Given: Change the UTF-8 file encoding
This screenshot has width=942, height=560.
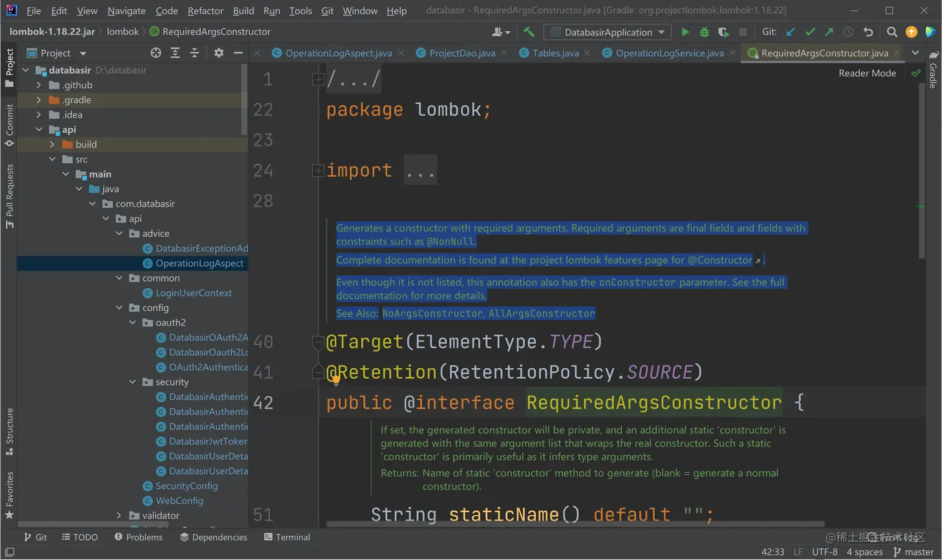Looking at the screenshot, I should 824,552.
